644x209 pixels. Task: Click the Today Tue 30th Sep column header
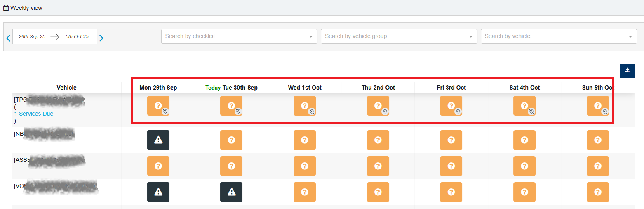pyautogui.click(x=232, y=88)
